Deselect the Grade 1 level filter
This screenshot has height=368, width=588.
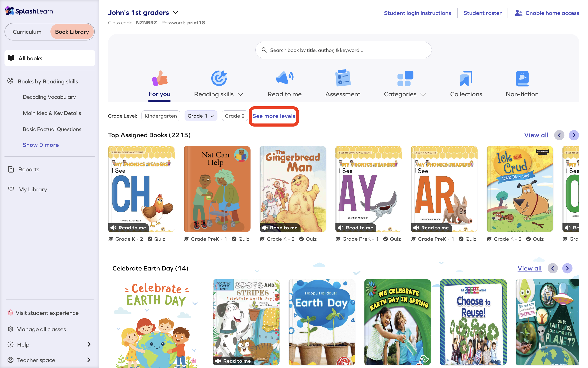pos(201,116)
